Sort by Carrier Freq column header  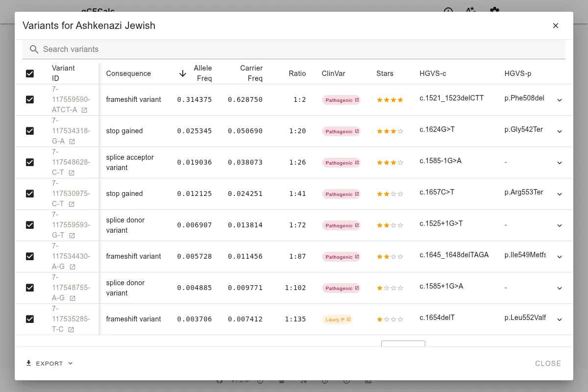[251, 73]
